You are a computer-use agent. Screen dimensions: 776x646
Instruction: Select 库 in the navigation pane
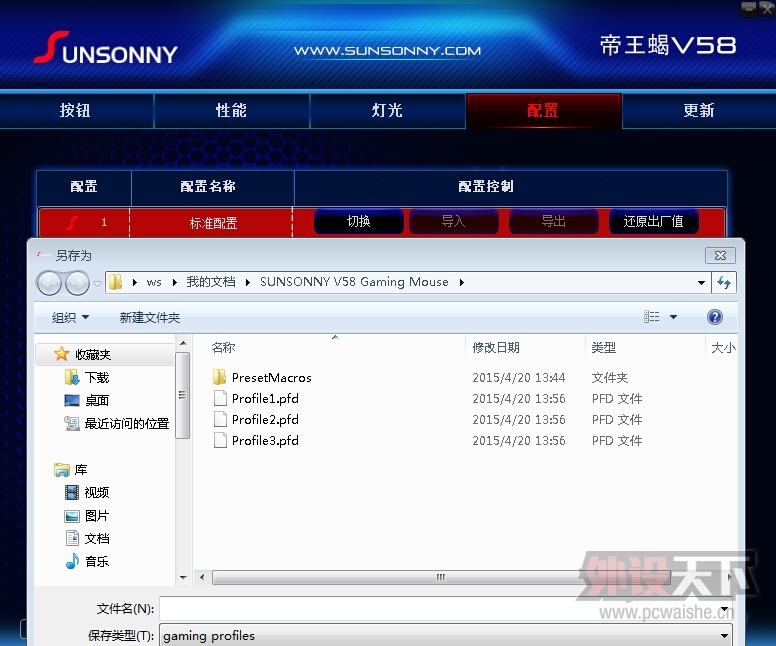point(81,470)
